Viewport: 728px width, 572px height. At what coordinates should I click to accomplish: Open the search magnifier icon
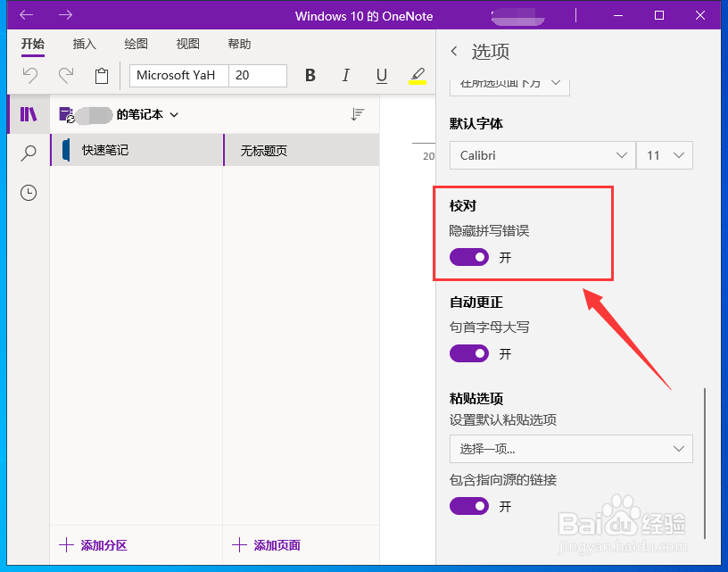29,153
